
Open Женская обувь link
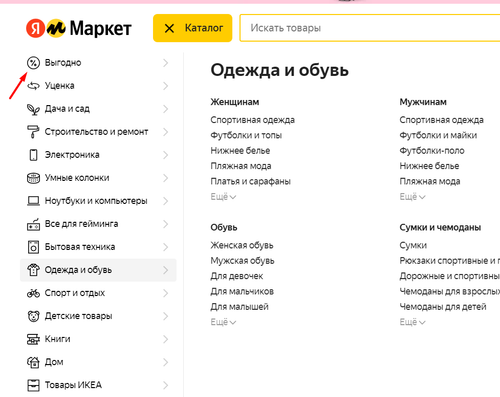[x=242, y=245]
